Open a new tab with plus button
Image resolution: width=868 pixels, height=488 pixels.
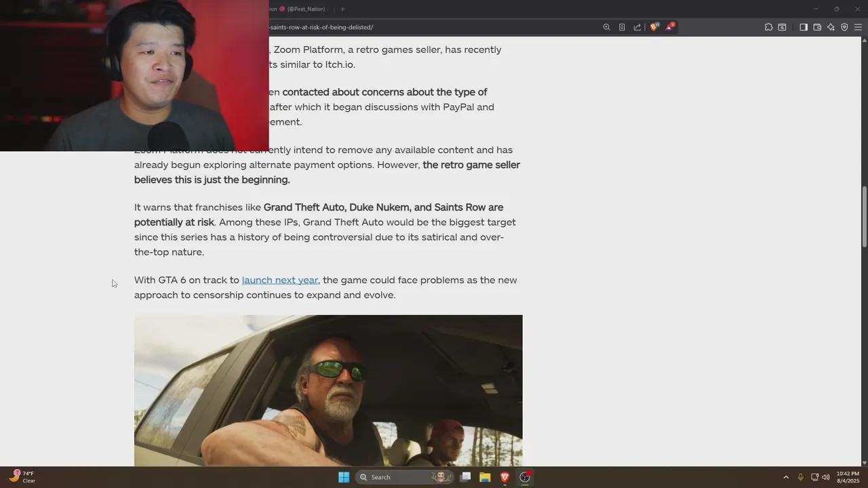point(342,9)
